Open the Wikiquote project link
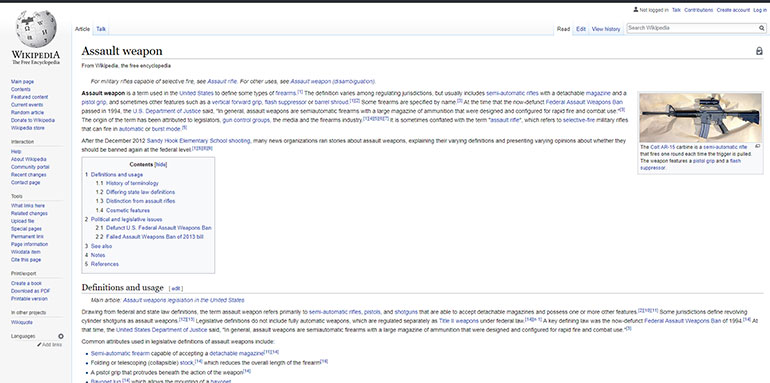770x383 pixels. 22,323
